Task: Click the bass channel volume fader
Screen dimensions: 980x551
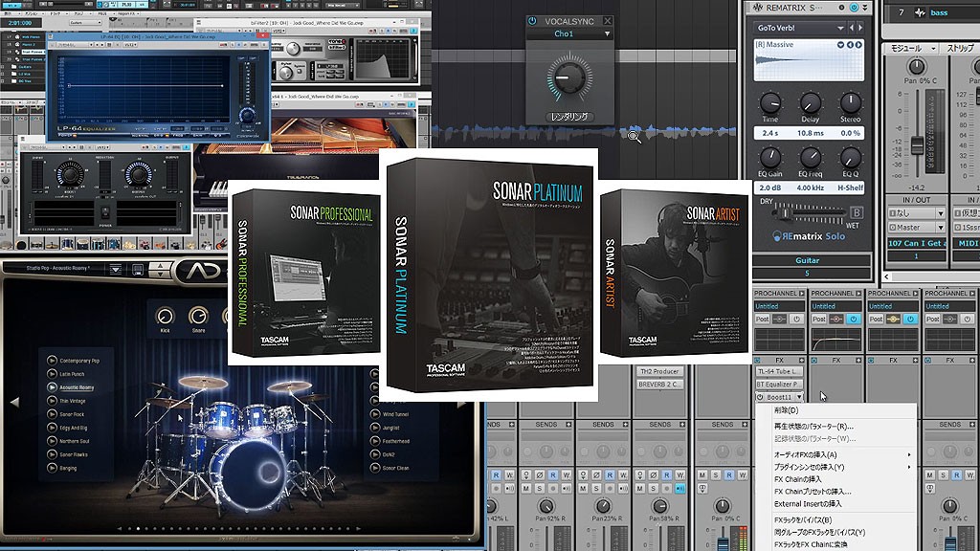Action: pos(917,145)
